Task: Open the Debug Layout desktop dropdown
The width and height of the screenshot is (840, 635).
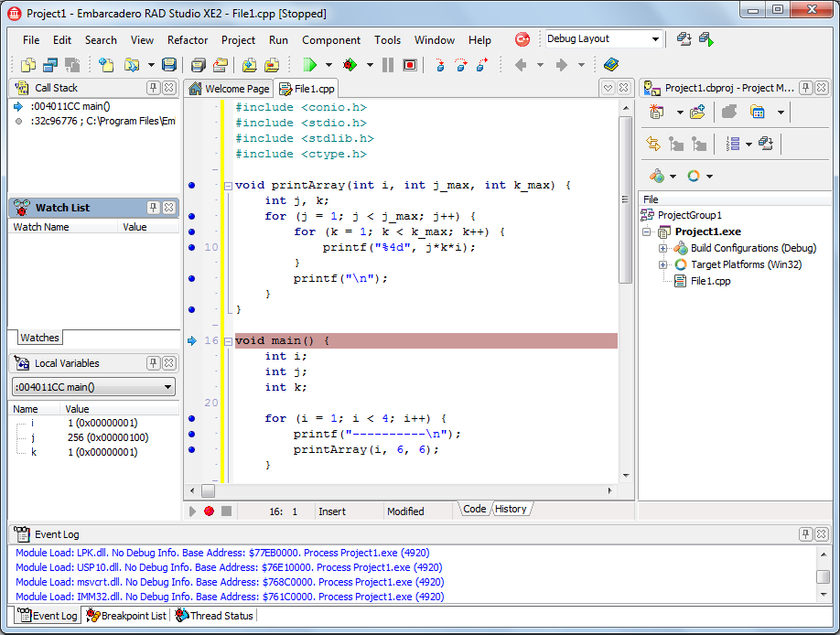Action: pyautogui.click(x=655, y=39)
